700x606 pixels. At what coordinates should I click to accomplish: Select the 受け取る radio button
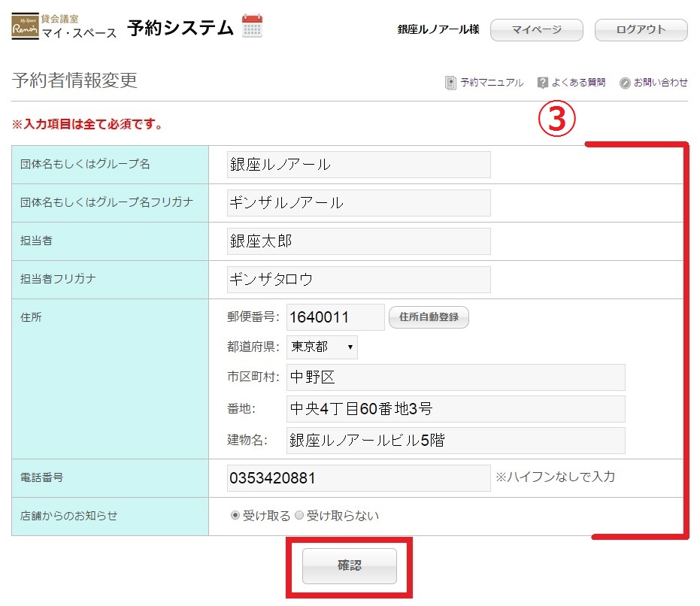click(x=235, y=516)
